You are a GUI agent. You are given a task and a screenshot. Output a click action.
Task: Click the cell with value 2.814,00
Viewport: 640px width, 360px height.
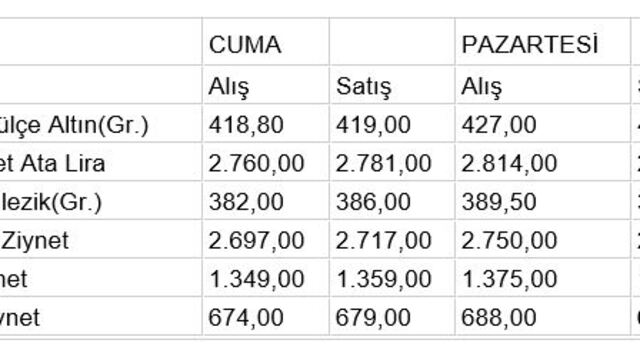[542, 162]
